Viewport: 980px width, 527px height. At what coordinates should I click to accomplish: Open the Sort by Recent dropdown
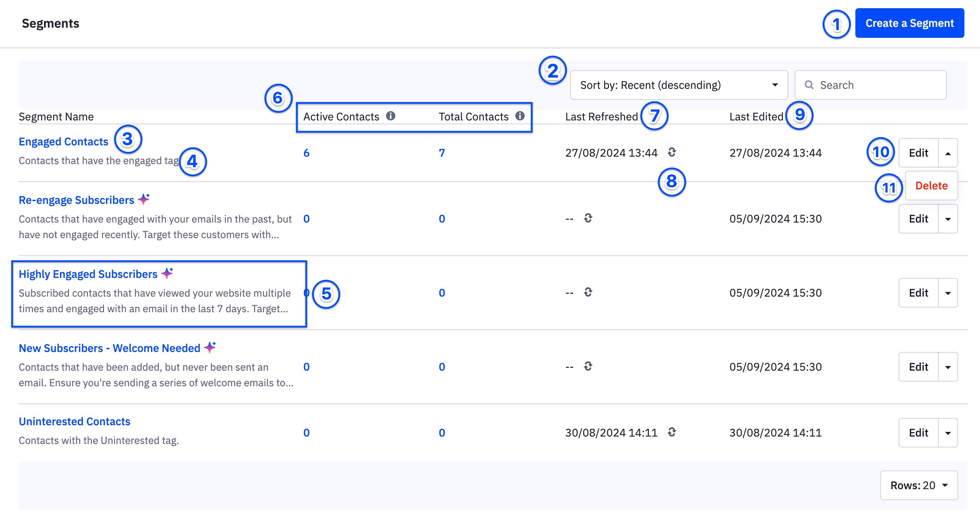(679, 85)
